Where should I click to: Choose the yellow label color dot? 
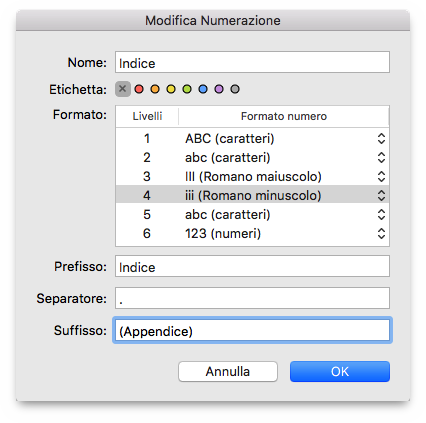(171, 89)
